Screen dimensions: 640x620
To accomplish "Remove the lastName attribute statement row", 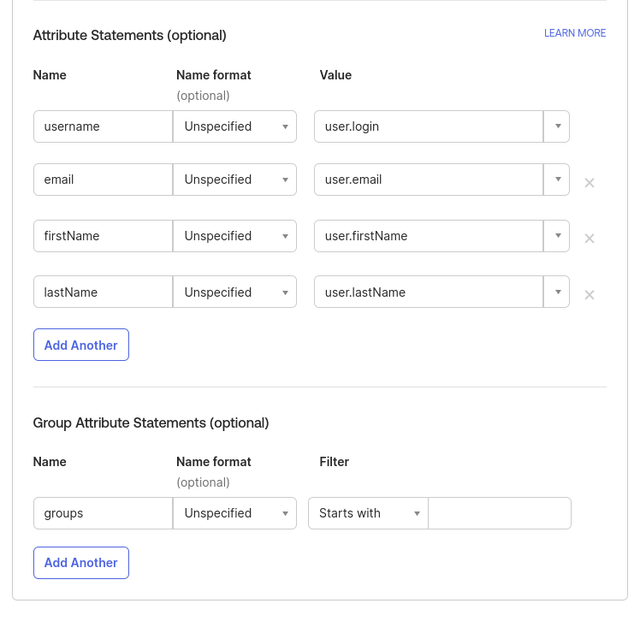I will coord(589,295).
